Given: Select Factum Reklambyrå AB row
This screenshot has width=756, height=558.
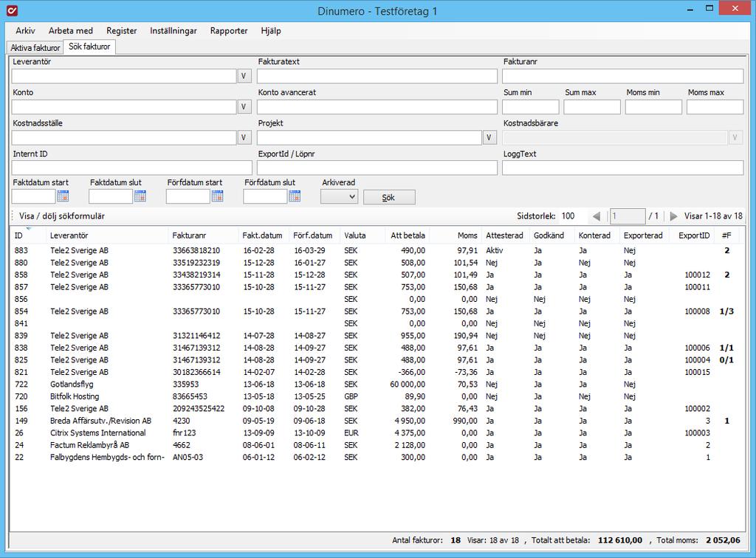Looking at the screenshot, I should coord(377,445).
